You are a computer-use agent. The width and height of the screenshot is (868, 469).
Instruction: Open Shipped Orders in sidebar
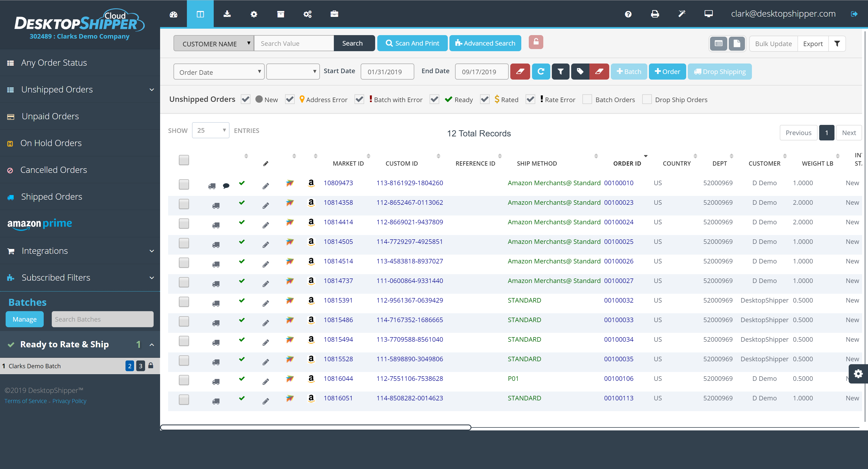[x=51, y=197]
